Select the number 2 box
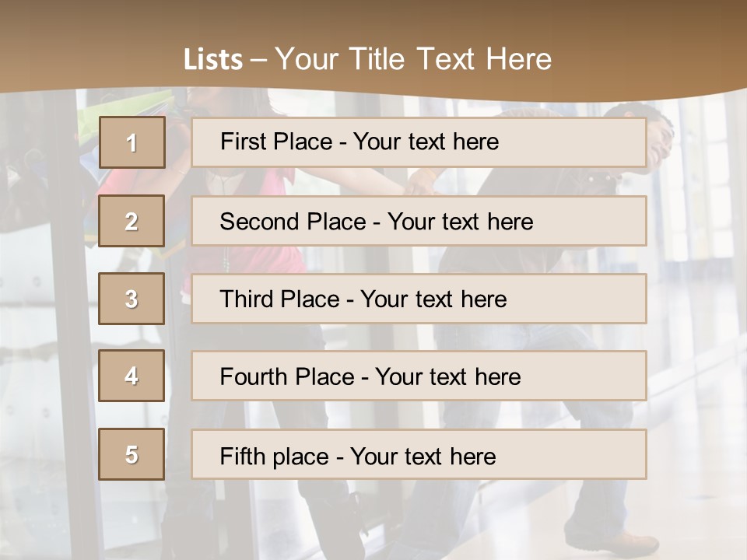The image size is (747, 560). tap(132, 221)
